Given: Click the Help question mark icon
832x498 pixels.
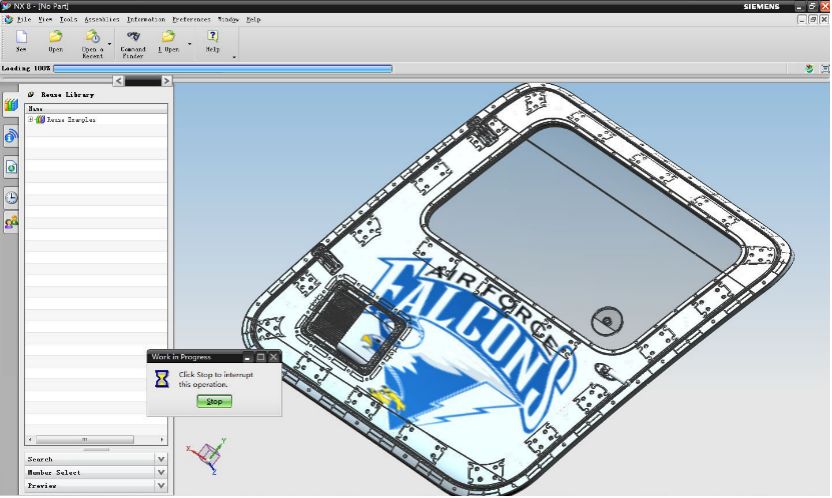Looking at the screenshot, I should pos(213,36).
